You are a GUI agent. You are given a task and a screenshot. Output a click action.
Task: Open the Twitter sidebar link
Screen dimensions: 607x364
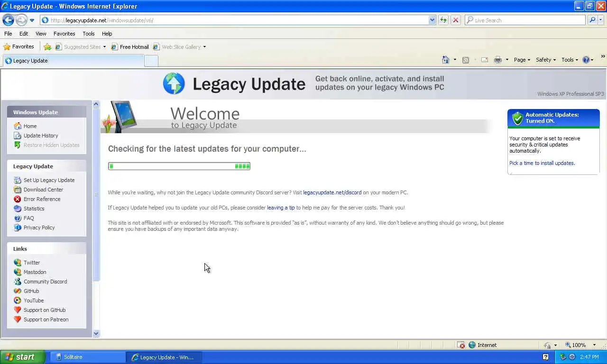tap(32, 263)
